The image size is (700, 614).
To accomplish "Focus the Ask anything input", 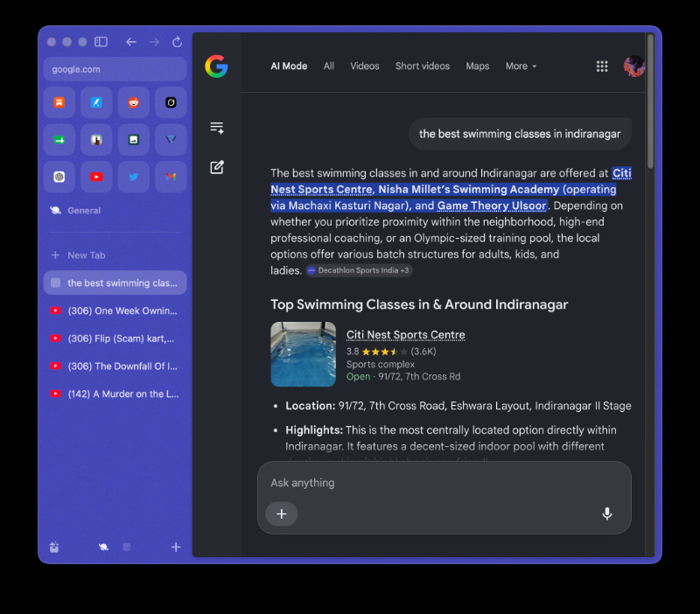I will point(444,483).
